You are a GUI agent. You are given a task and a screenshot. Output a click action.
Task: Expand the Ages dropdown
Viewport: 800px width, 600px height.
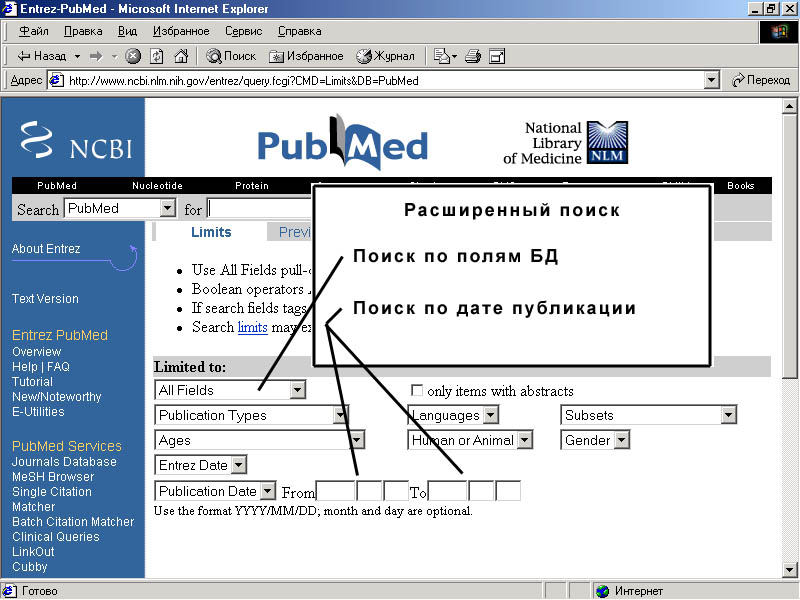[357, 440]
